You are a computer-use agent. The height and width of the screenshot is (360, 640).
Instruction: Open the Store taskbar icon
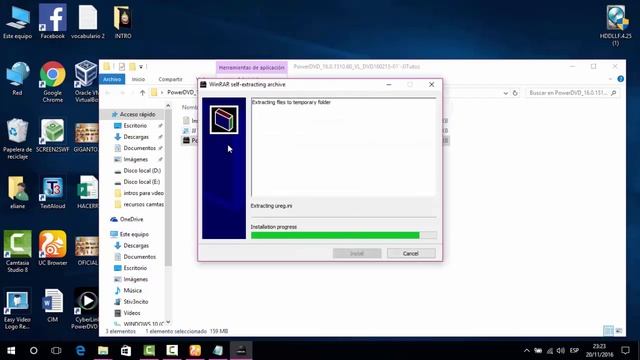pyautogui.click(x=126, y=351)
